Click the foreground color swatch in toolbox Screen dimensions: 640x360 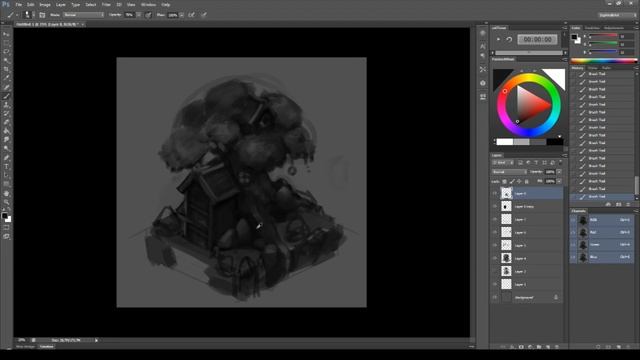click(x=4, y=216)
